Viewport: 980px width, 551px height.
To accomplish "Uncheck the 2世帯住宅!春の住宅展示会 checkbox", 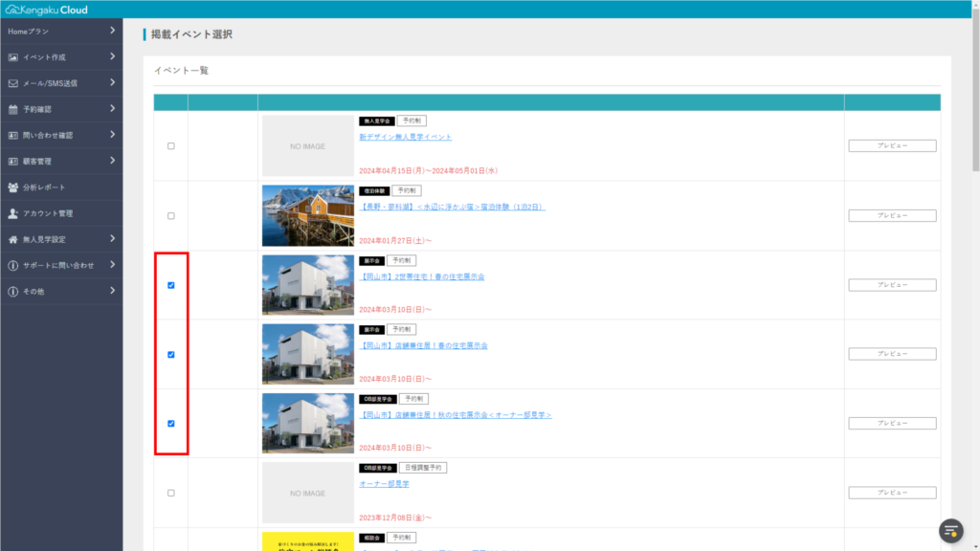I will coord(170,285).
